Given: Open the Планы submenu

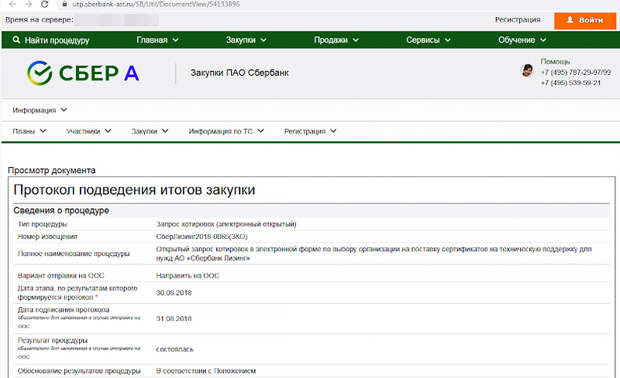Looking at the screenshot, I should 29,131.
